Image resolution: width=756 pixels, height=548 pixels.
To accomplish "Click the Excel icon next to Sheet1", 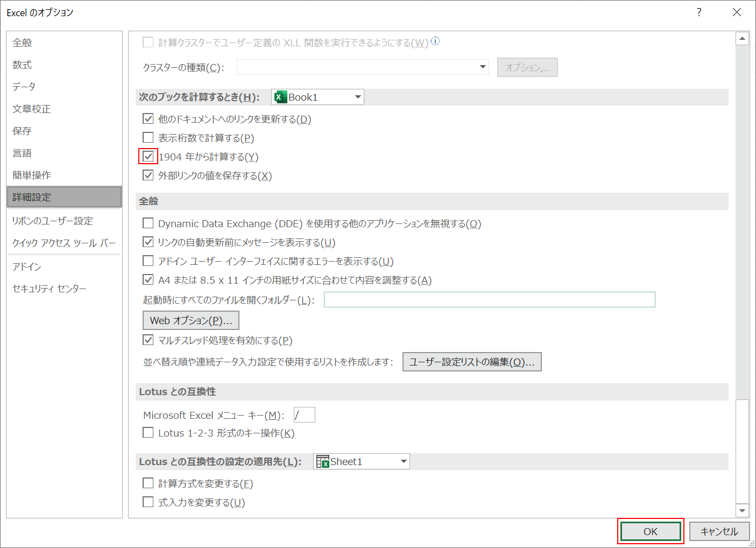I will (324, 461).
